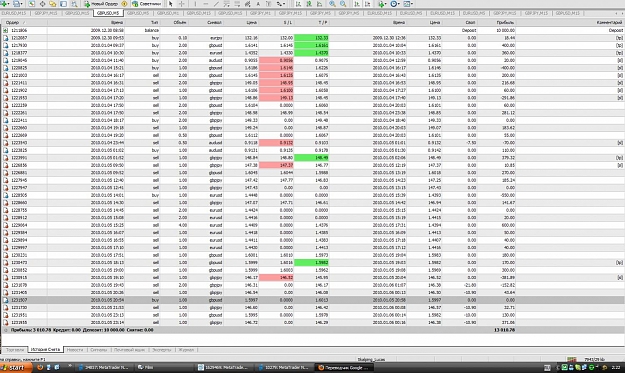Select the text label tool
The height and width of the screenshot is (373, 625).
click(269, 4)
